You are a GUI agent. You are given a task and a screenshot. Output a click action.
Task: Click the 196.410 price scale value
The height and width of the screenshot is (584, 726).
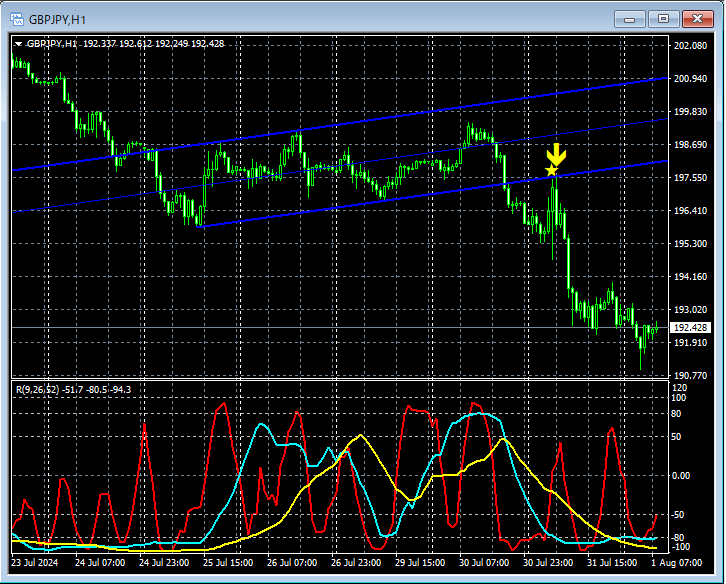click(x=690, y=211)
